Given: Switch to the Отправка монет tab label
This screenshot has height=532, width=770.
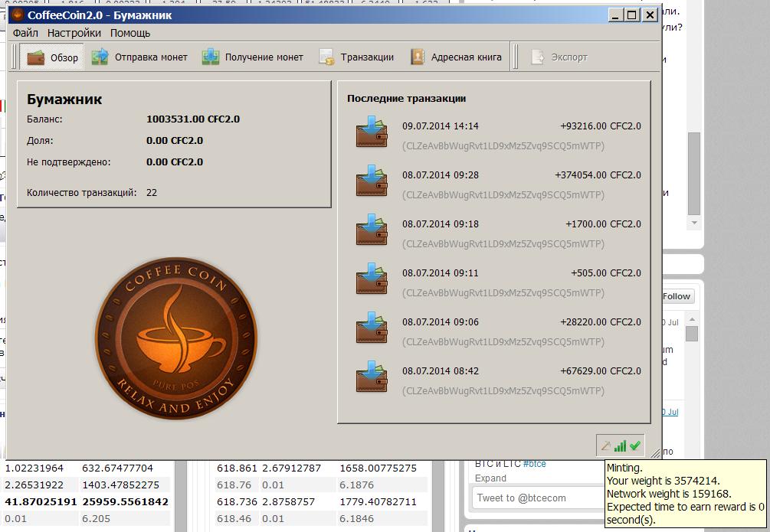Looking at the screenshot, I should 151,57.
